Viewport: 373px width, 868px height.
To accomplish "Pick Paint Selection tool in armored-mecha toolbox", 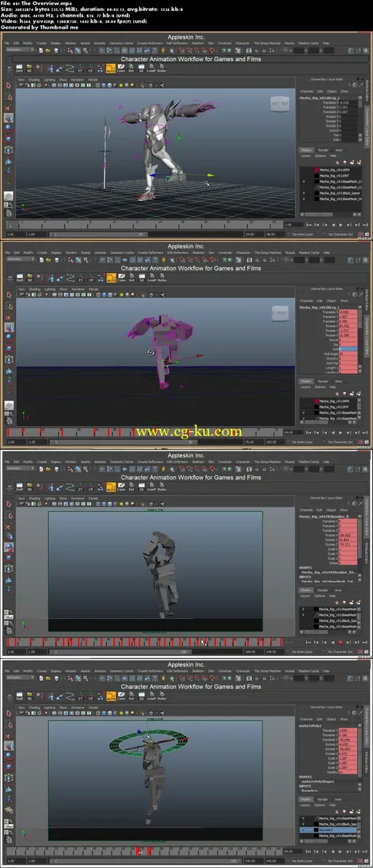I will click(x=8, y=107).
